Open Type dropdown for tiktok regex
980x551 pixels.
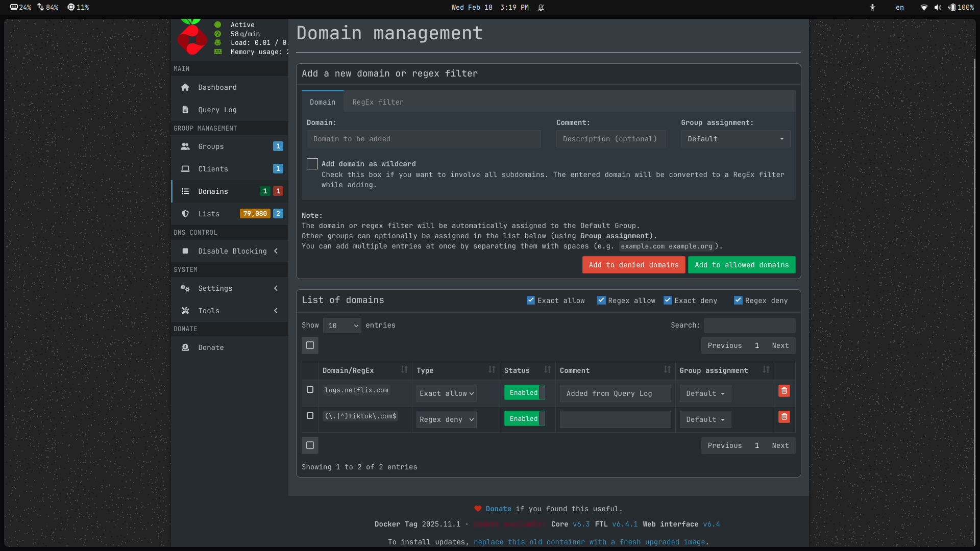[446, 419]
